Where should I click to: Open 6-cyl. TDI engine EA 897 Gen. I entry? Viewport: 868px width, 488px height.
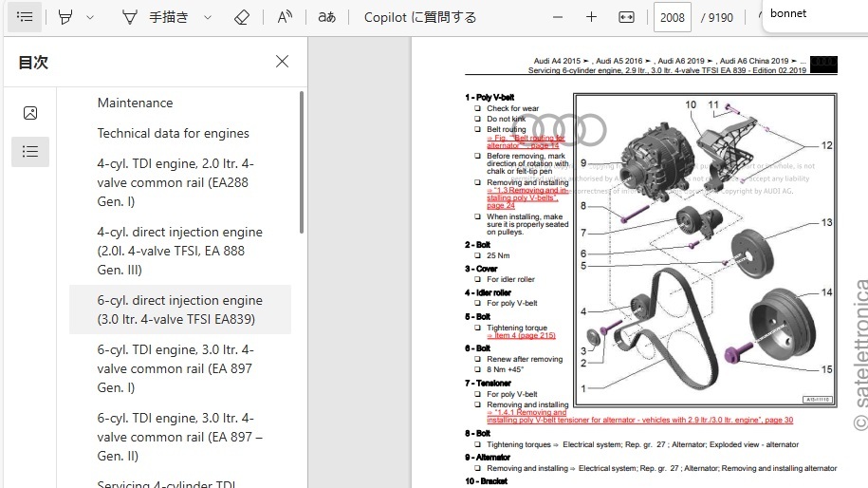point(175,368)
